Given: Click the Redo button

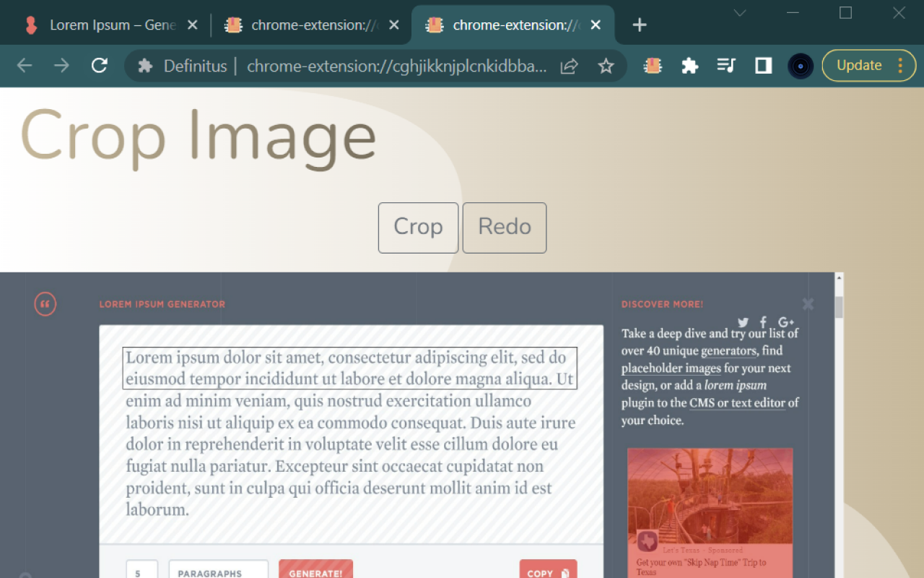Looking at the screenshot, I should 505,228.
